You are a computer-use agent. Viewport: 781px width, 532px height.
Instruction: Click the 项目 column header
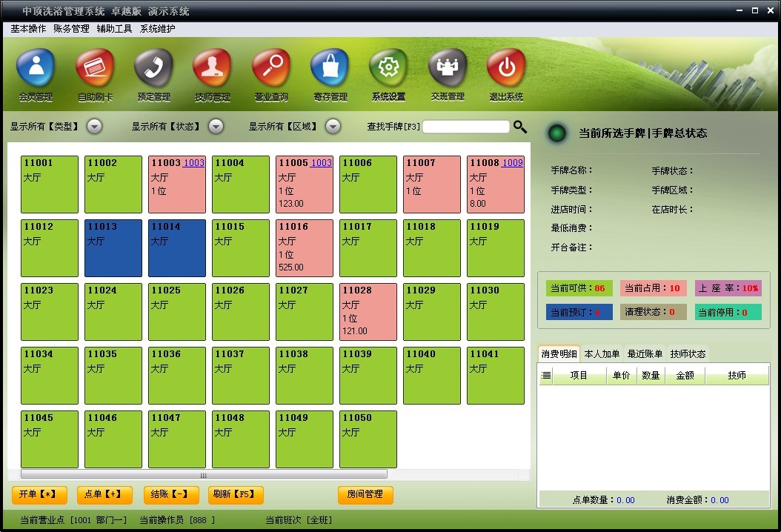pos(579,375)
